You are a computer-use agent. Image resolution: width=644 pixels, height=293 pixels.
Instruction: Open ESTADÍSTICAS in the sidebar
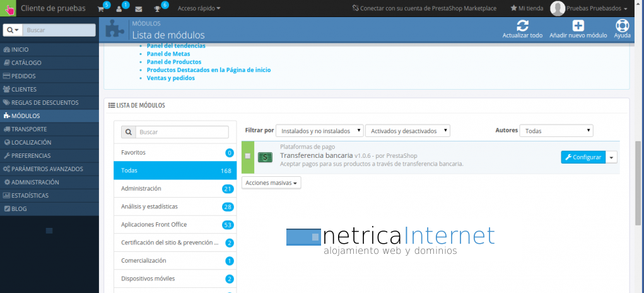(49, 196)
